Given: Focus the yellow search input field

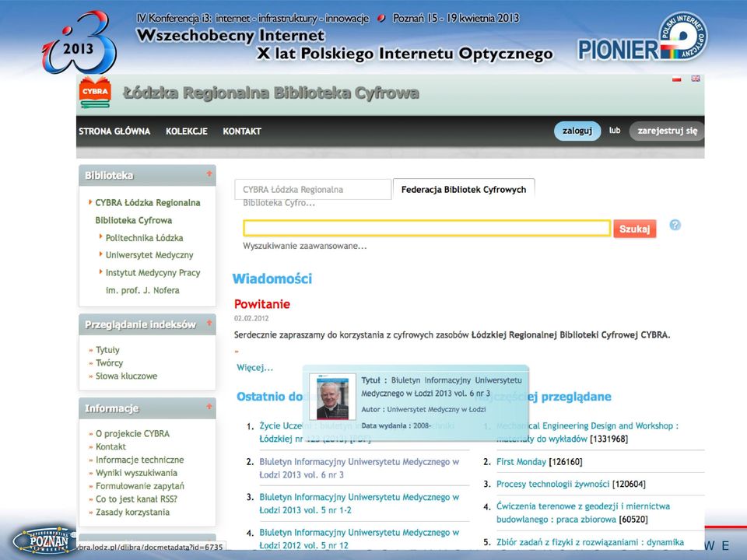Looking at the screenshot, I should pyautogui.click(x=427, y=228).
